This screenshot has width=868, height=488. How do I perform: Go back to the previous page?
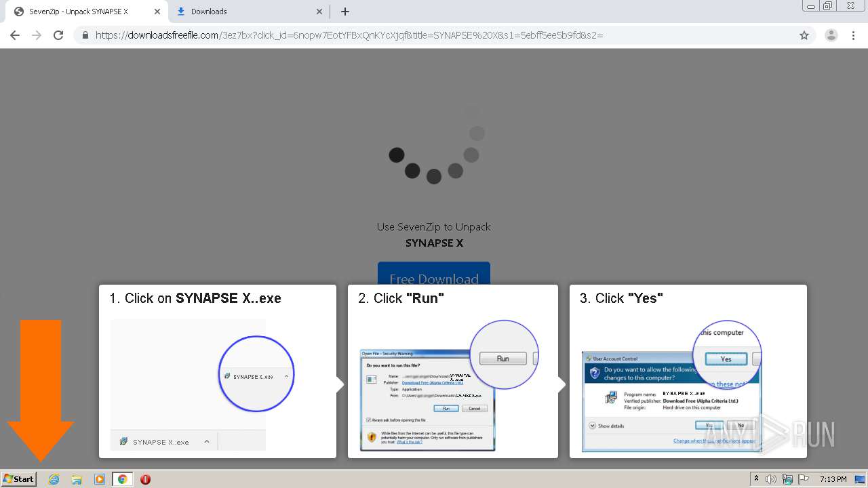point(15,35)
